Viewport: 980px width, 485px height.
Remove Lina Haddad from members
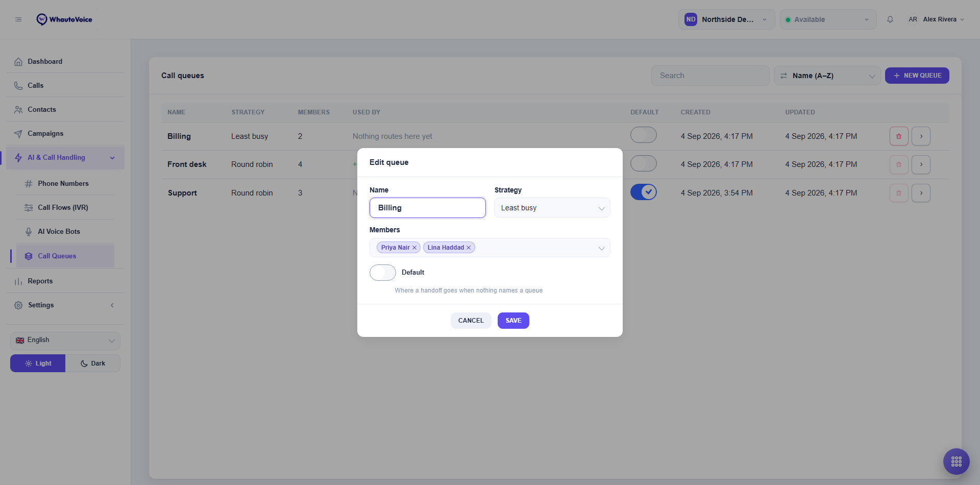[469, 248]
